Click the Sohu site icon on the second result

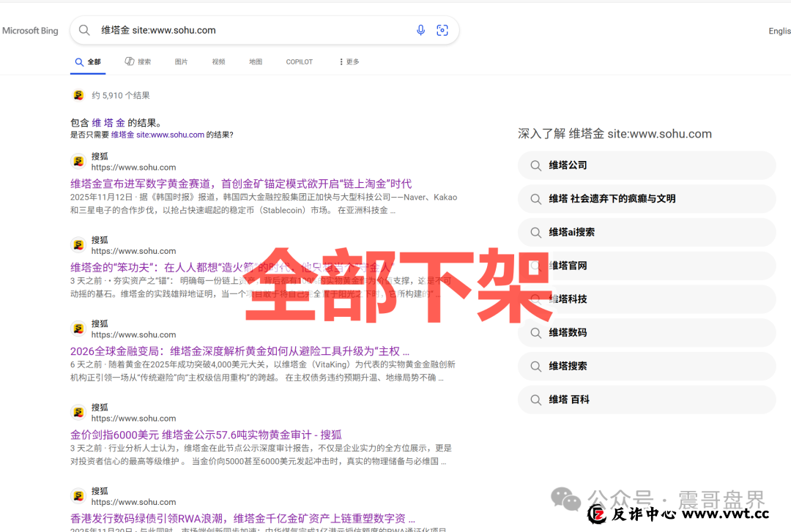coord(78,244)
